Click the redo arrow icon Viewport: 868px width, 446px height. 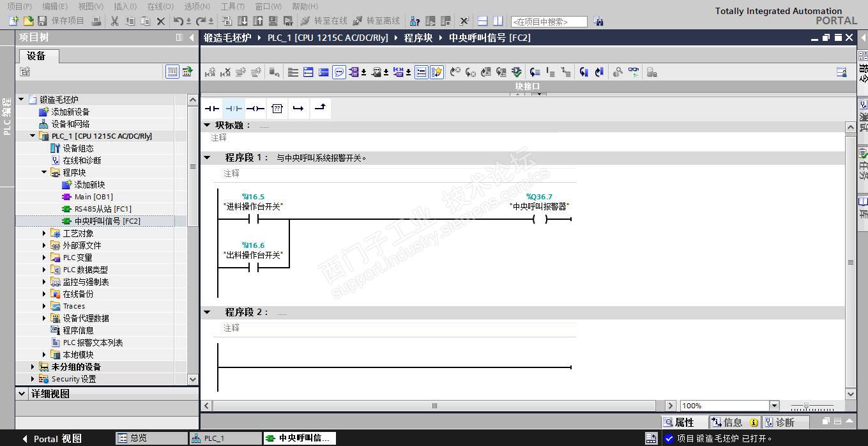point(201,21)
